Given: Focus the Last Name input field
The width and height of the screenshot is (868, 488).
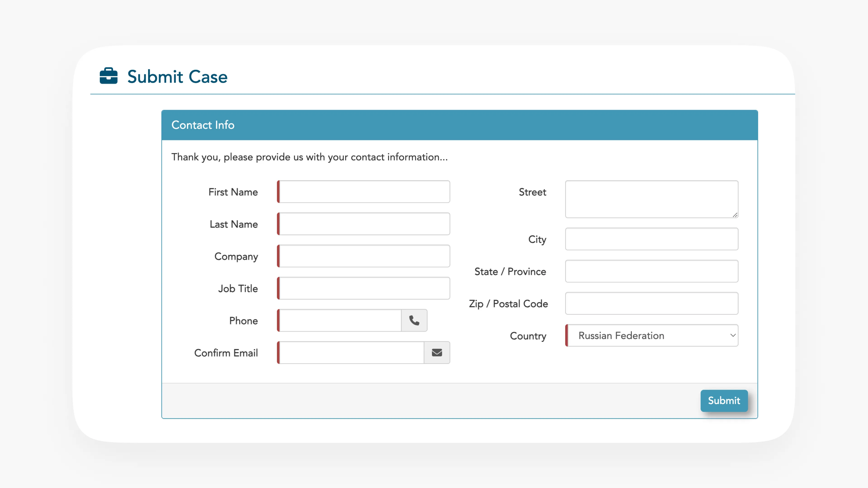Looking at the screenshot, I should (x=363, y=224).
